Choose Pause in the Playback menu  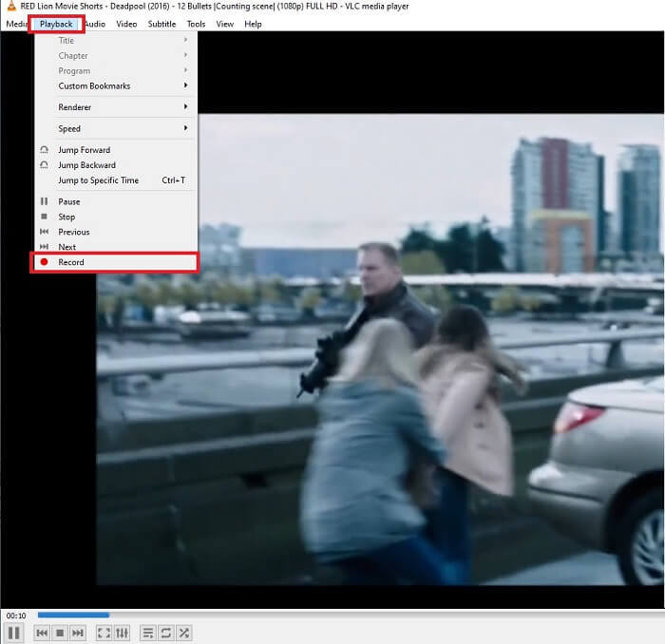click(x=116, y=201)
